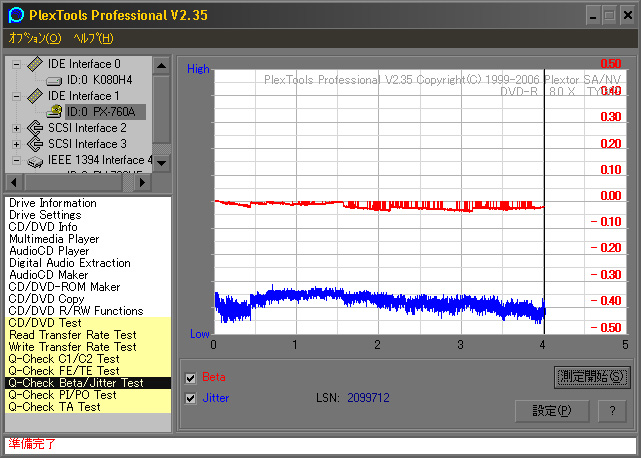Toggle the Beta checkbox
The image size is (641, 458).
click(x=191, y=378)
